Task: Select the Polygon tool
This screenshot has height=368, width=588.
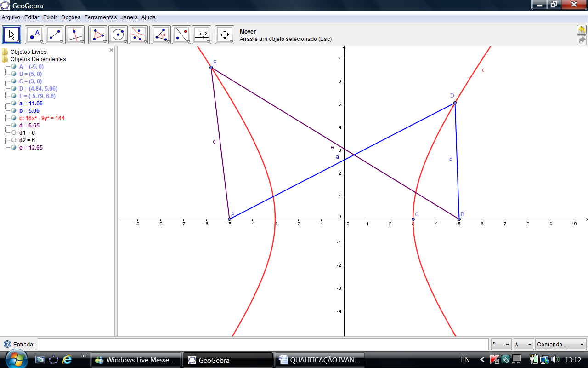Action: (98, 35)
